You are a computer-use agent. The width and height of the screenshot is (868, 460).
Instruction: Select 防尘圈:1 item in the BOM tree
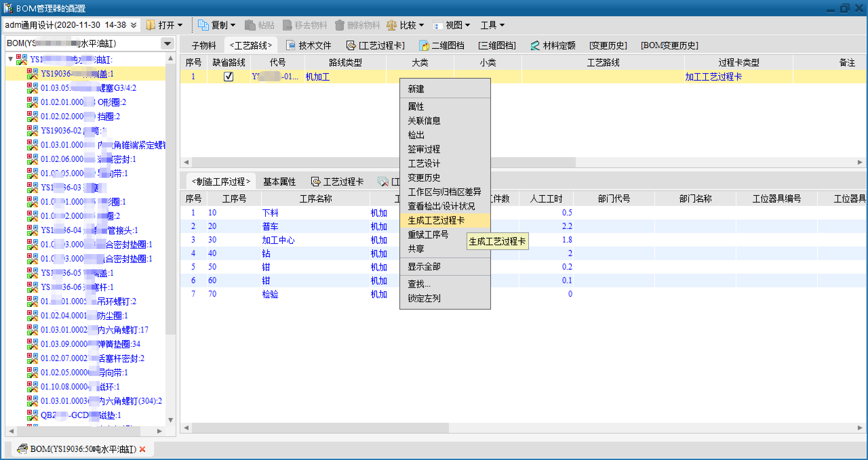point(112,316)
